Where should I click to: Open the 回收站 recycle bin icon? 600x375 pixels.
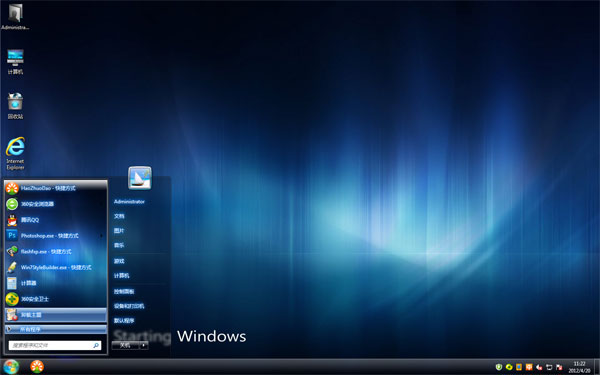[15, 106]
